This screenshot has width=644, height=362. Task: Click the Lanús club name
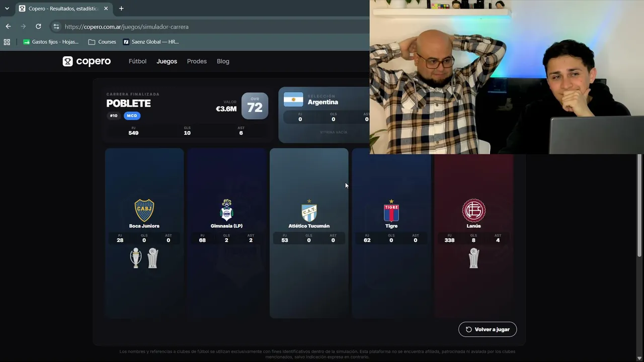(x=473, y=226)
